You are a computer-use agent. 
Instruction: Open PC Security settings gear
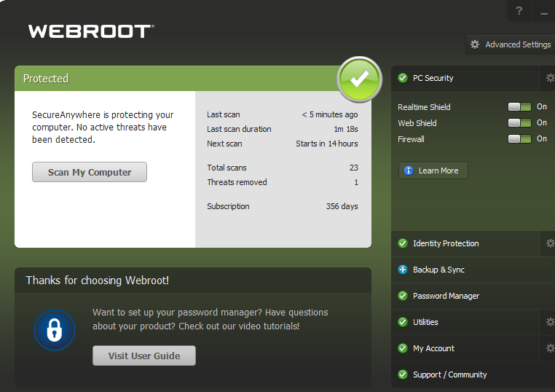click(x=550, y=78)
